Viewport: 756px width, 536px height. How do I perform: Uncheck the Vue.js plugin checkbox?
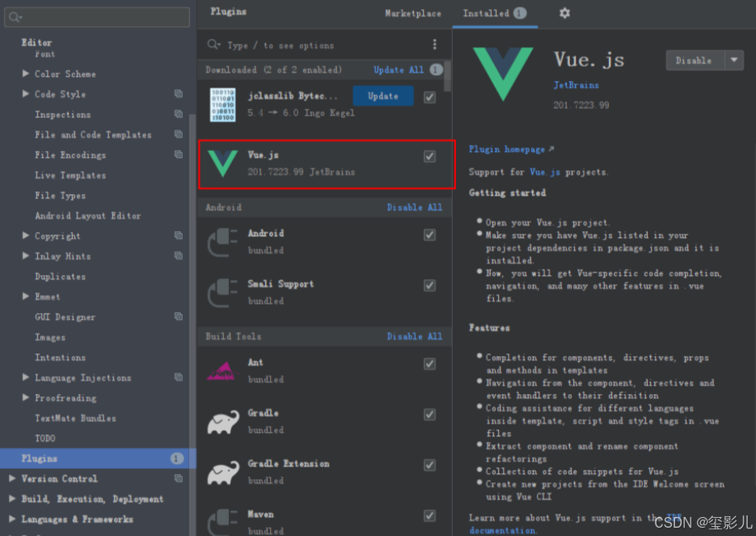[x=430, y=155]
